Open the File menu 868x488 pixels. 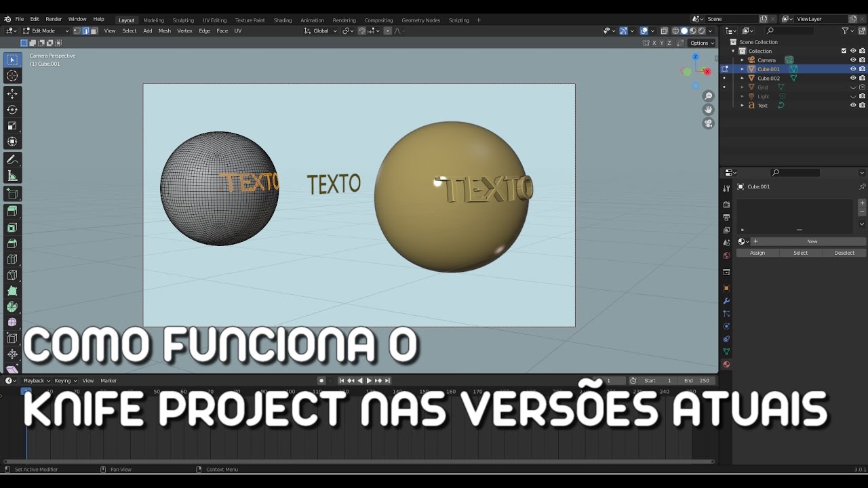(x=19, y=19)
